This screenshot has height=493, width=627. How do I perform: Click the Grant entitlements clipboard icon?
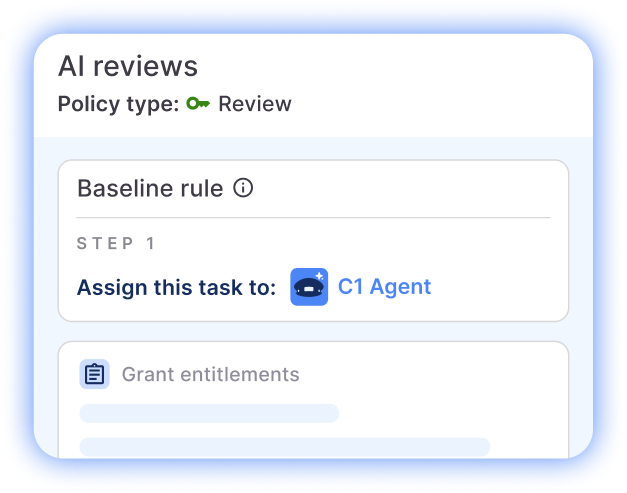pyautogui.click(x=95, y=375)
